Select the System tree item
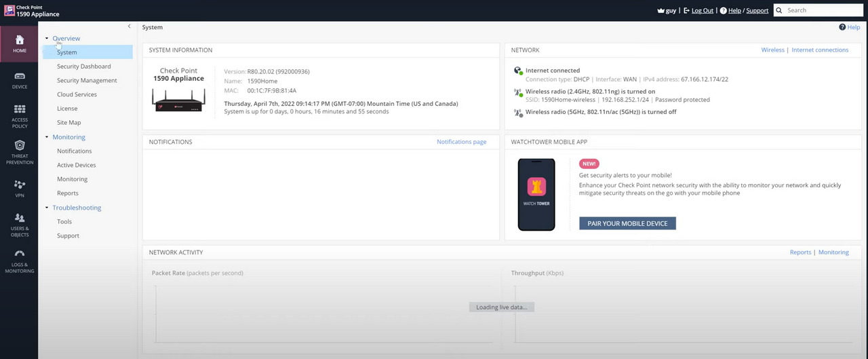Viewport: 868px width, 359px height. tap(87, 52)
